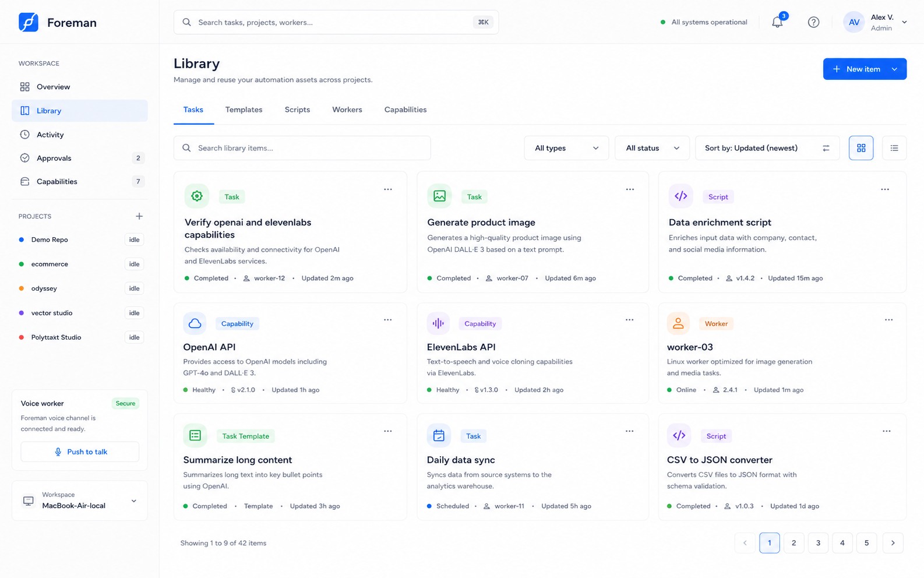Open Approvals in the sidebar

click(x=80, y=158)
